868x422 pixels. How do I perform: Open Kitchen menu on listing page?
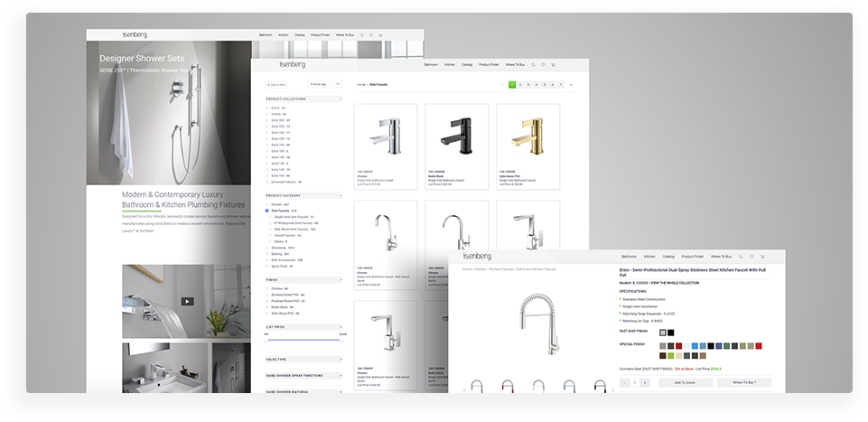(450, 65)
